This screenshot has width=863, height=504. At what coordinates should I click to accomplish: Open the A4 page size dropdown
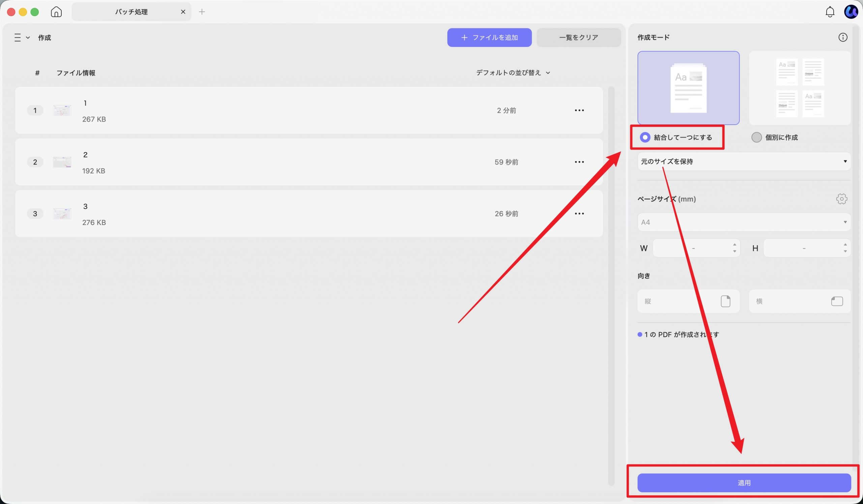pos(744,222)
